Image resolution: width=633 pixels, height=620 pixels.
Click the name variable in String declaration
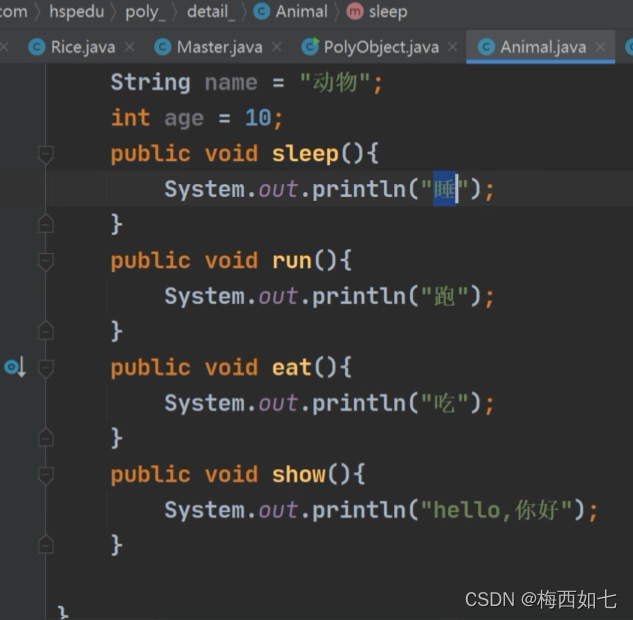tap(231, 83)
